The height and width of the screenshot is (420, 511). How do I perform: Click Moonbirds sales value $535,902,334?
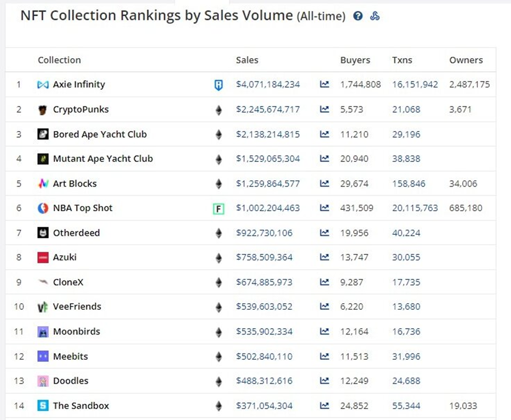264,331
